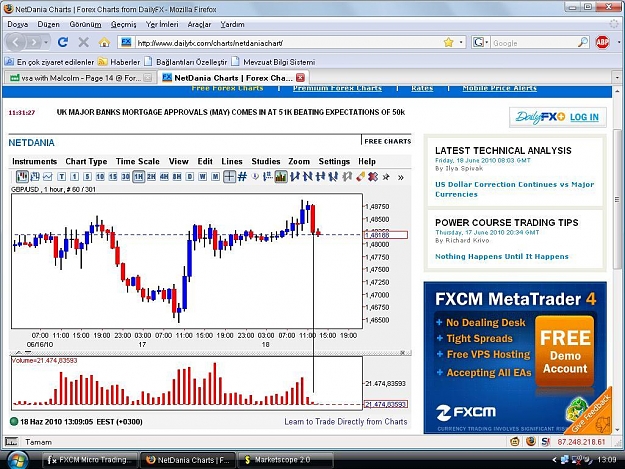Open 'En çok ziyaret edilenler' bookmarks
Screen dimensions: 625x469
coord(49,62)
